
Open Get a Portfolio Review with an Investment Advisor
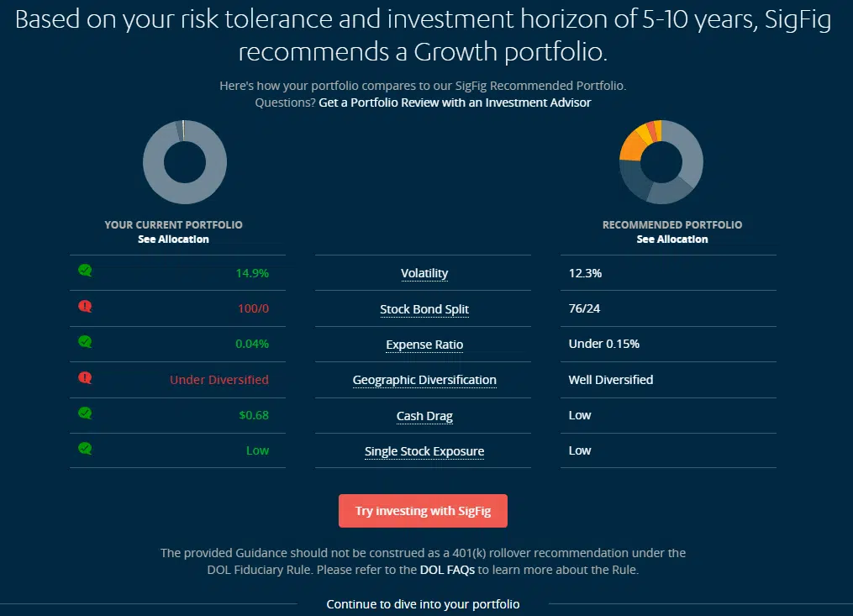point(455,103)
